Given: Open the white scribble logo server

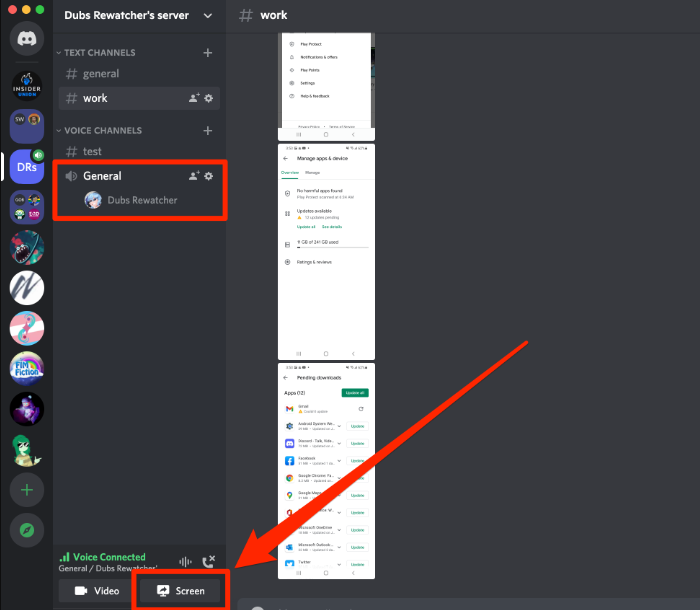Looking at the screenshot, I should point(27,288).
